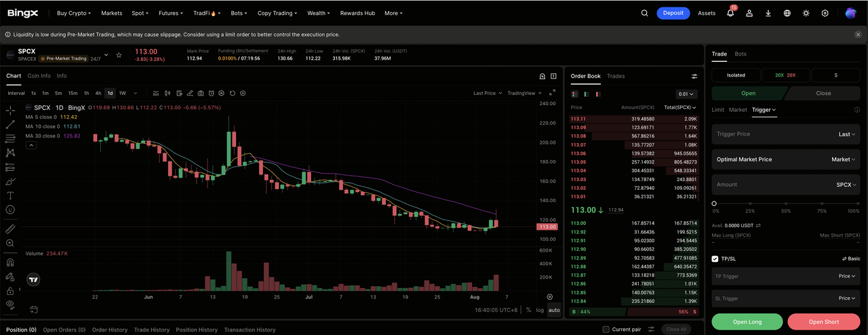Open the 0.01 price grouping dropdown
This screenshot has width=868, height=335.
point(687,94)
